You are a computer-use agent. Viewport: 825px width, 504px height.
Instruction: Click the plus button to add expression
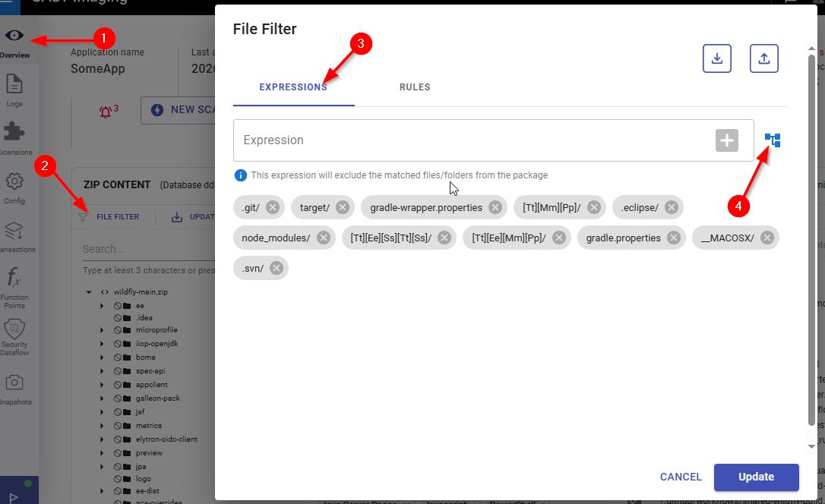(726, 140)
